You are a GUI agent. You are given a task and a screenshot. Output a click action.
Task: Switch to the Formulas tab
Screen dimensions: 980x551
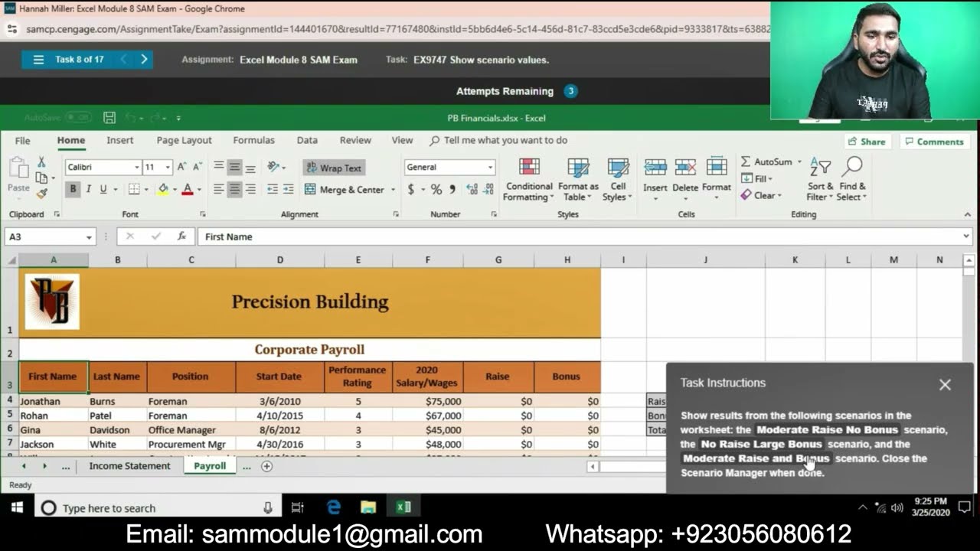(x=253, y=140)
